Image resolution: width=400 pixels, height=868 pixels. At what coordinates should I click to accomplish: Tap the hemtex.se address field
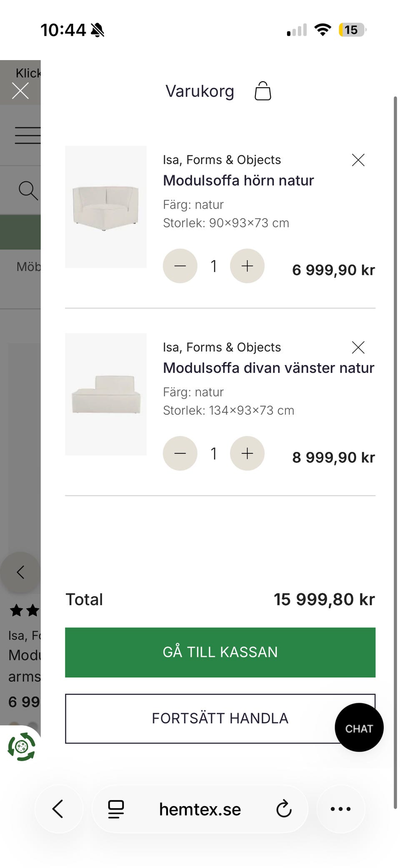pyautogui.click(x=200, y=809)
